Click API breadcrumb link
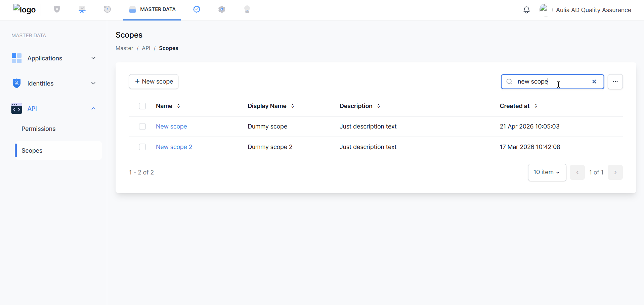This screenshot has height=305, width=644. tap(146, 48)
